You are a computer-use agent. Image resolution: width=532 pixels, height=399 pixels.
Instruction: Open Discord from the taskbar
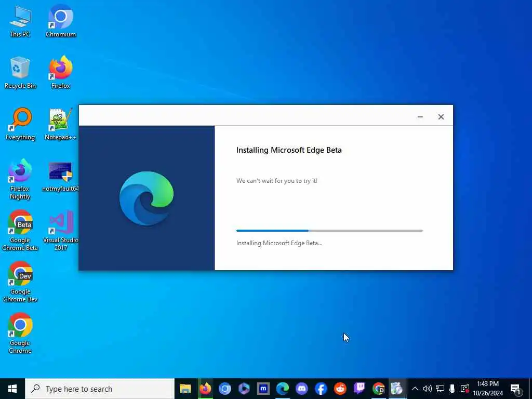[x=302, y=389]
